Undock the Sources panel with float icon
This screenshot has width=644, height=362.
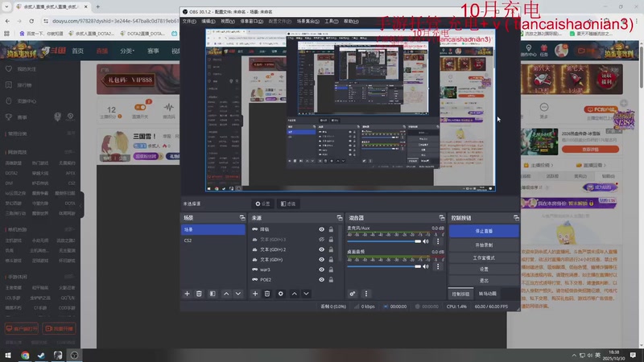[340, 218]
